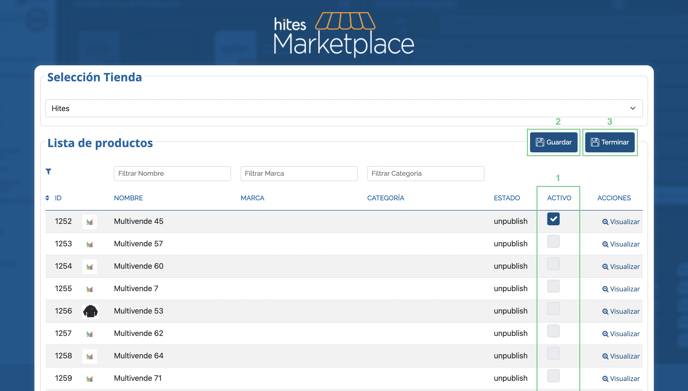
Task: Click Visualizar link for product 1256
Action: tap(620, 311)
